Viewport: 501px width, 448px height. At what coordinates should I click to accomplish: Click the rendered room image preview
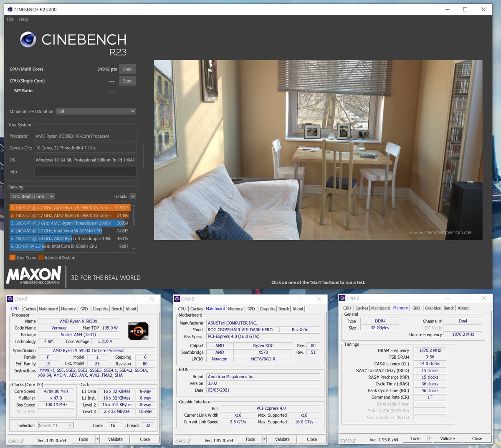pos(318,150)
